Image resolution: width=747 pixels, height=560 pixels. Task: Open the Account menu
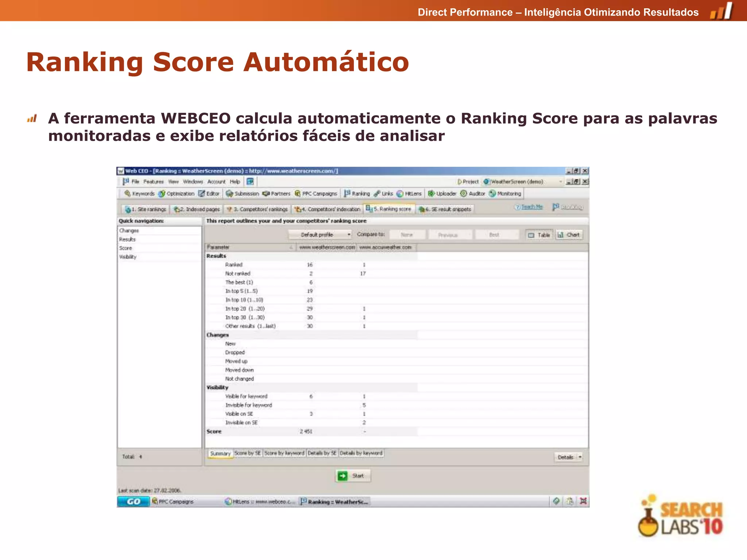tap(216, 182)
